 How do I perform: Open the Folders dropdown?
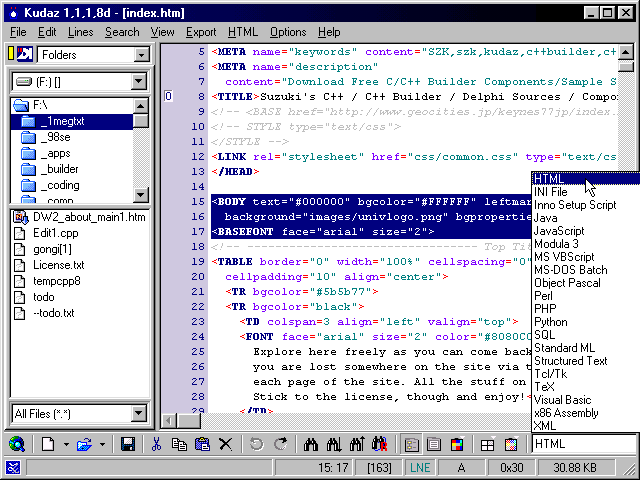pyautogui.click(x=141, y=54)
